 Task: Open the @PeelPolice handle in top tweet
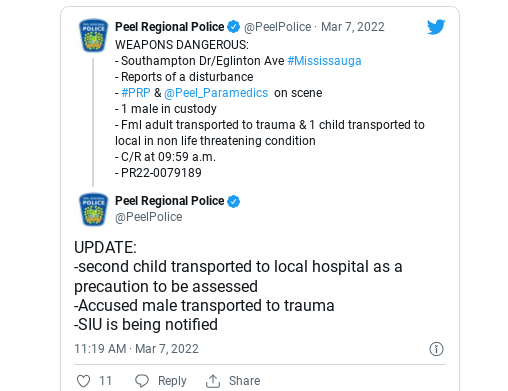pyautogui.click(x=278, y=27)
